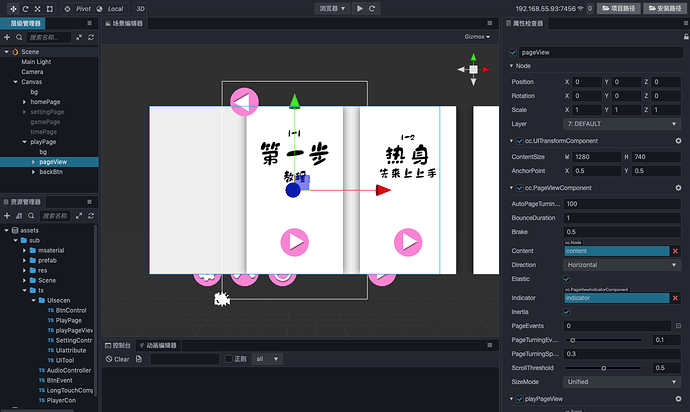
Task: Toggle cc.PageViewComponent enabled checkbox
Action: coord(520,188)
